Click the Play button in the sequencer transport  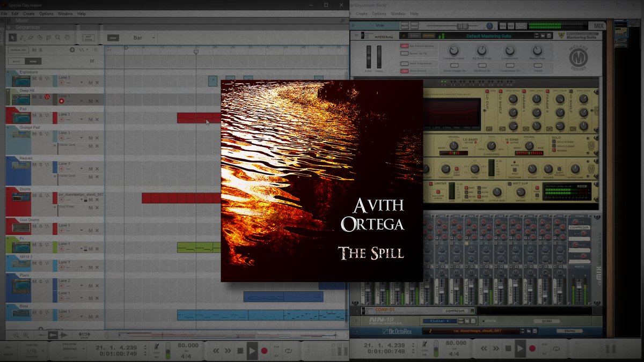tap(252, 350)
